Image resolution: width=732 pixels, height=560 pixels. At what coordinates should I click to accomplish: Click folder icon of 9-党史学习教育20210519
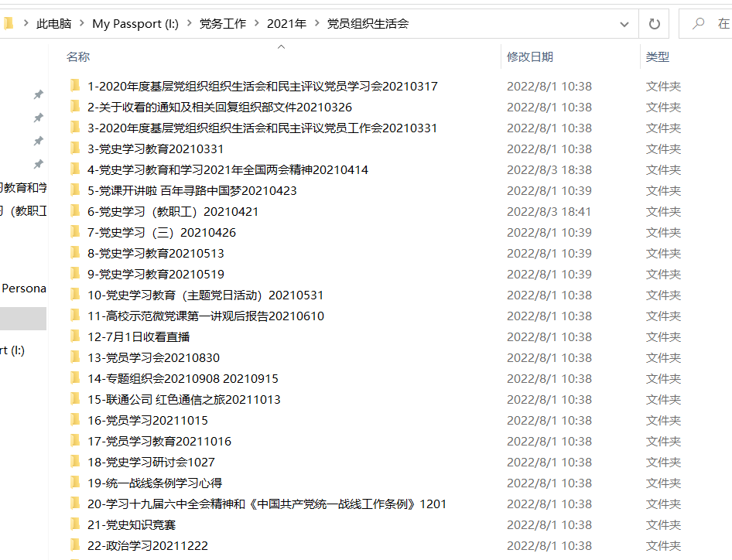click(x=75, y=274)
